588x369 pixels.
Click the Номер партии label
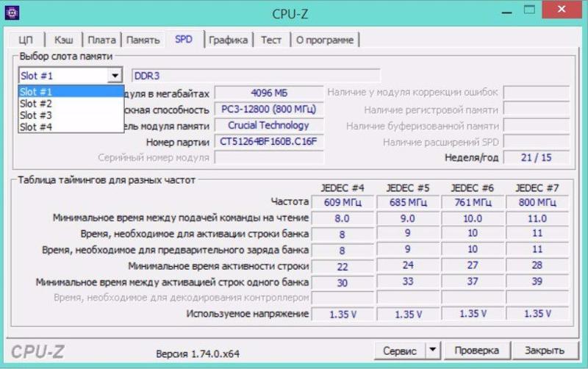pyautogui.click(x=178, y=142)
